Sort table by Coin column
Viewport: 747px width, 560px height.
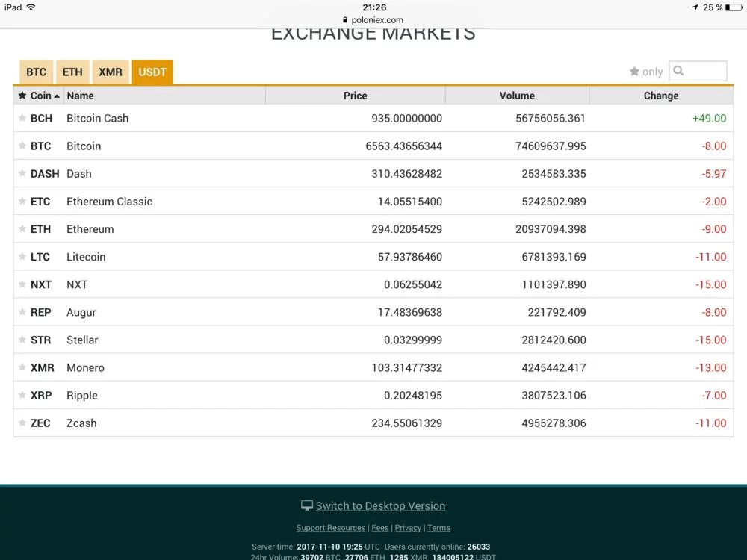45,96
